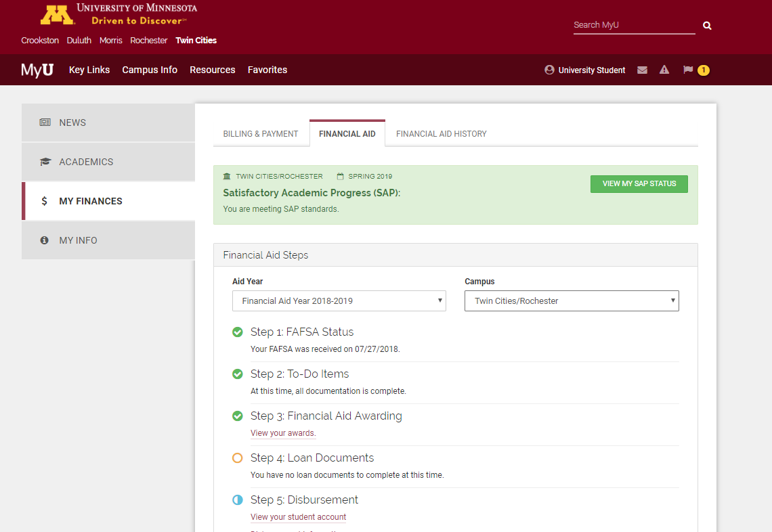Open the mail envelope icon

pos(642,70)
